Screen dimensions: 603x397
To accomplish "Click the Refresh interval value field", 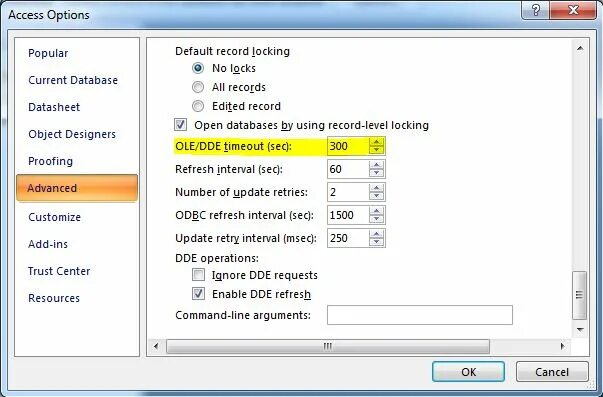I will [348, 169].
